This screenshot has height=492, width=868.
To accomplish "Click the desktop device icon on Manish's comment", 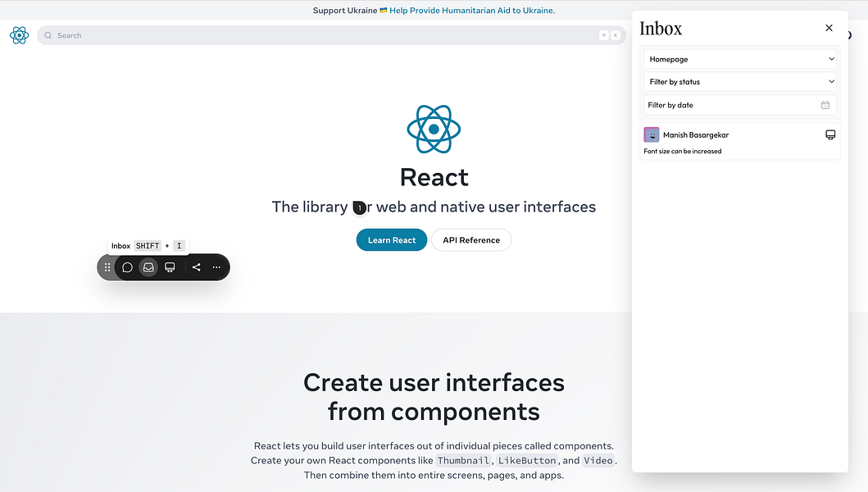I will (830, 134).
